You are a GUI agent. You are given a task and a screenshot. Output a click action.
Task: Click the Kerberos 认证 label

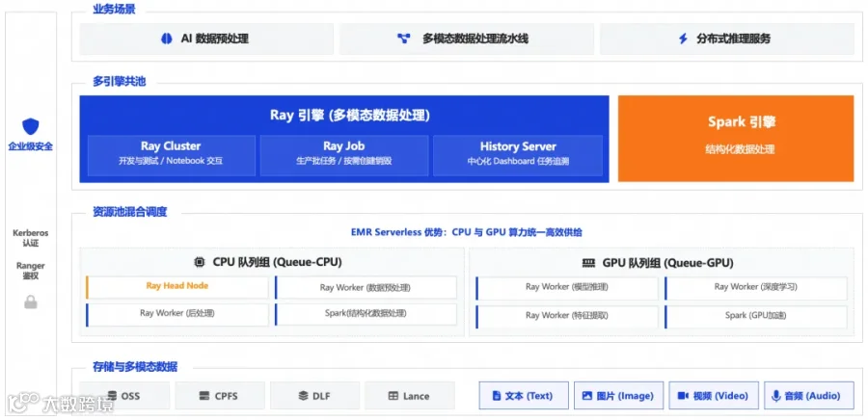pyautogui.click(x=31, y=238)
